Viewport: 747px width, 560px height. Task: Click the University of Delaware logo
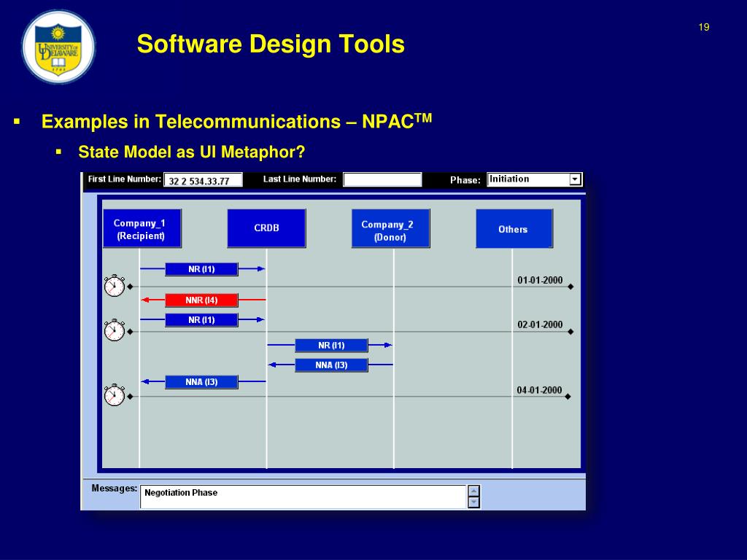(x=58, y=47)
